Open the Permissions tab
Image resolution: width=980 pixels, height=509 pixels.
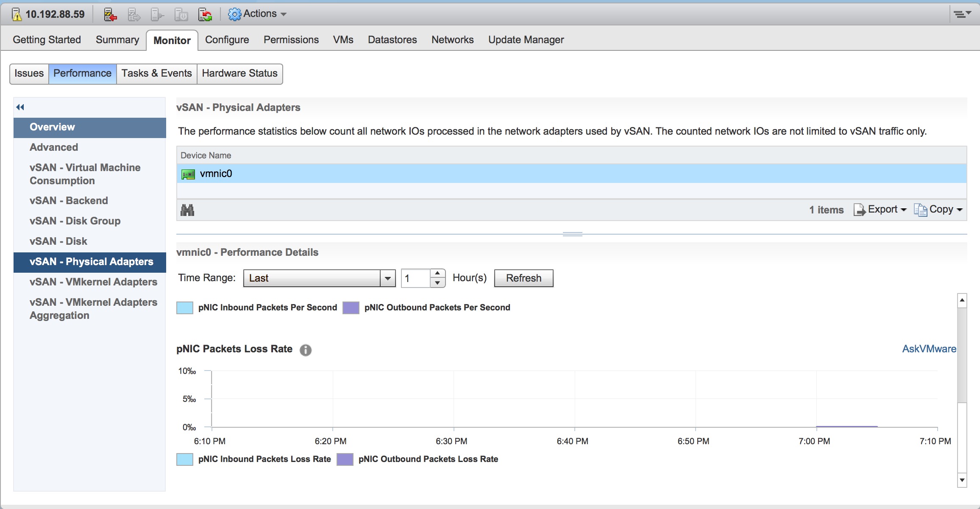click(x=291, y=40)
